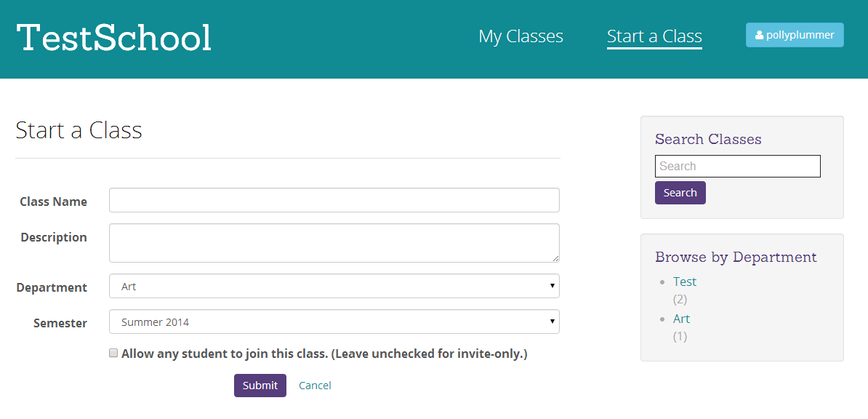
Task: Submit the new class form
Action: tap(260, 385)
